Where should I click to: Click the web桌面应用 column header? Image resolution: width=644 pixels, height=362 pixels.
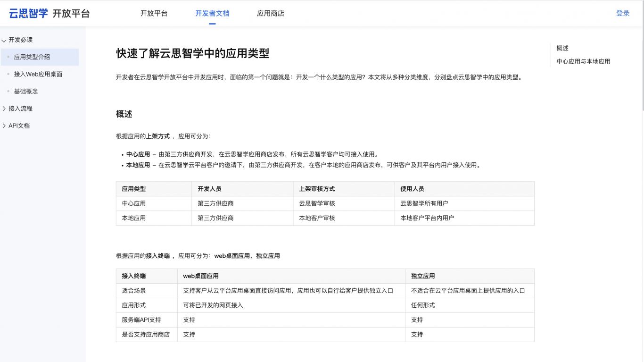pyautogui.click(x=291, y=276)
